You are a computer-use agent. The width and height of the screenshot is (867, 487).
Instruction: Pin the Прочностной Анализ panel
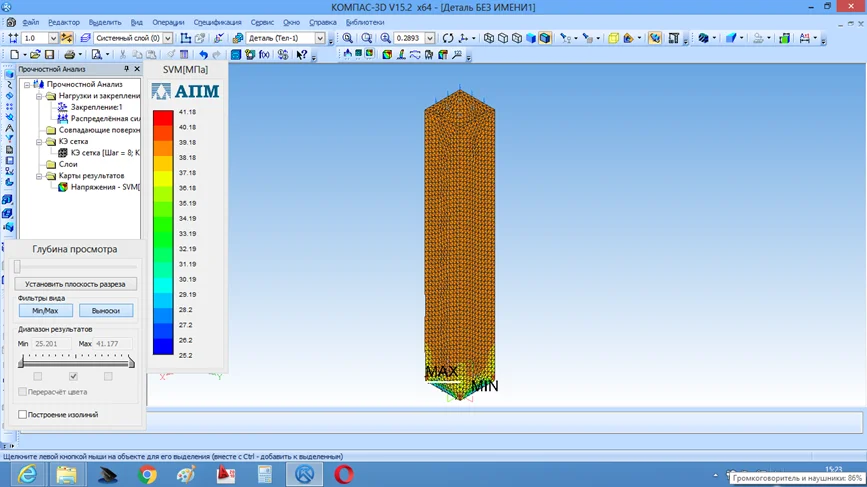tap(126, 69)
